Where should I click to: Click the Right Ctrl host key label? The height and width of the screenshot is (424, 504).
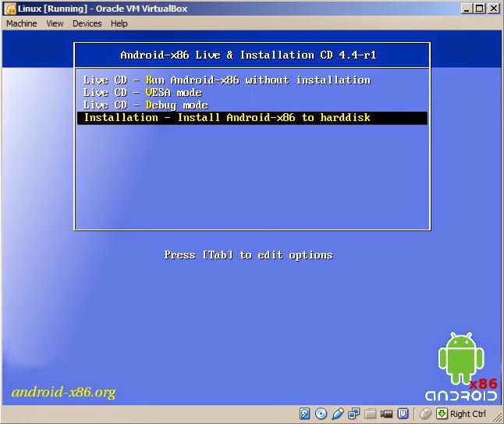(x=467, y=414)
